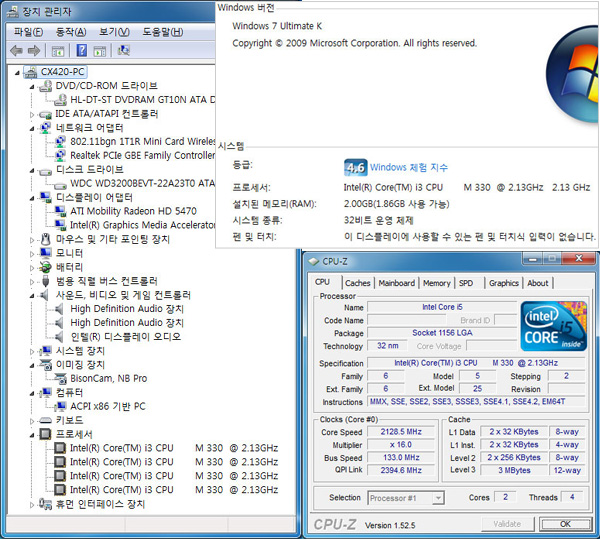Click the Scan for hardware changes toolbar icon
Image resolution: width=600 pixels, height=540 pixels.
[x=123, y=50]
